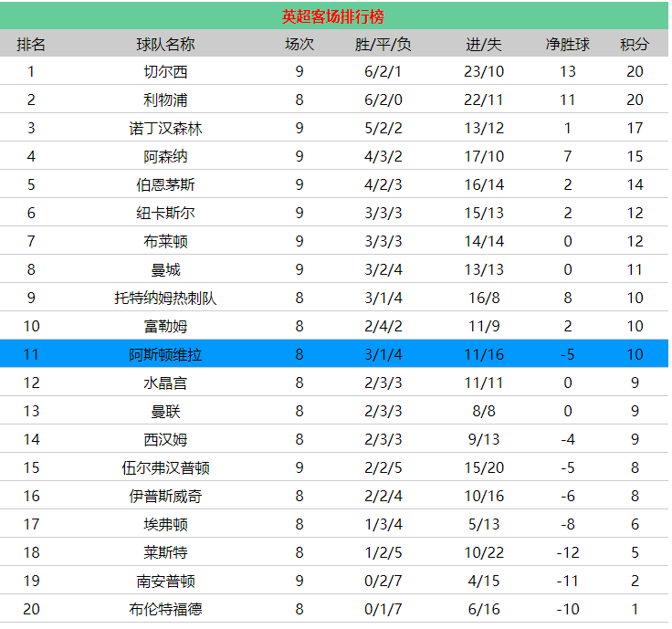Click the 净胜球 column header
The height and width of the screenshot is (629, 672).
[567, 44]
